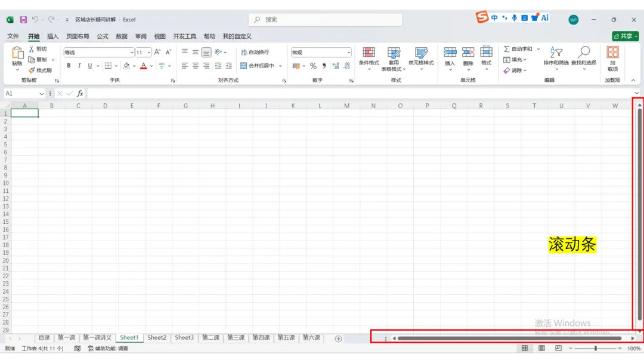Undo the last action
Viewport: 644px width, 363px height.
coord(35,19)
